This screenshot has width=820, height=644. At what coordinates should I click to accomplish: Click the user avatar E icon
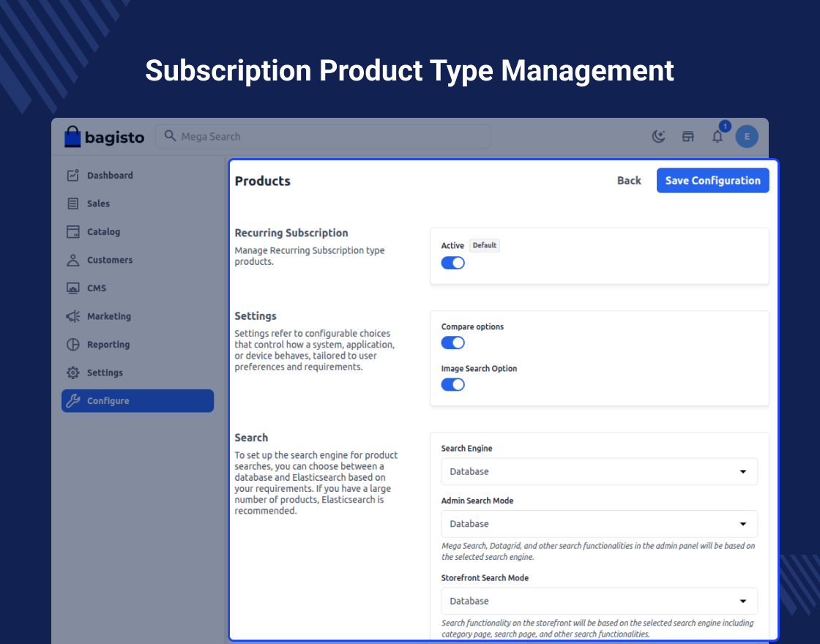[747, 136]
